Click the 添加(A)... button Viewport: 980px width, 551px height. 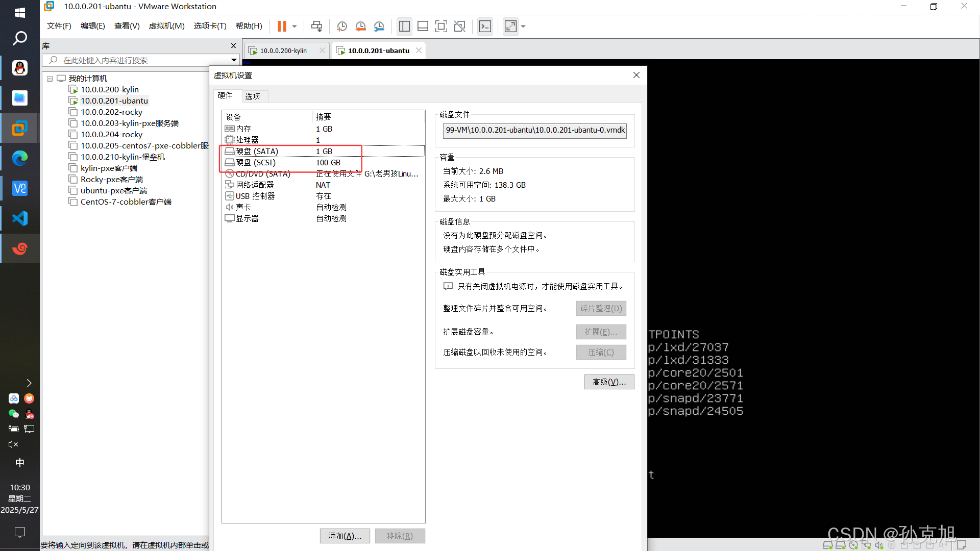[345, 536]
